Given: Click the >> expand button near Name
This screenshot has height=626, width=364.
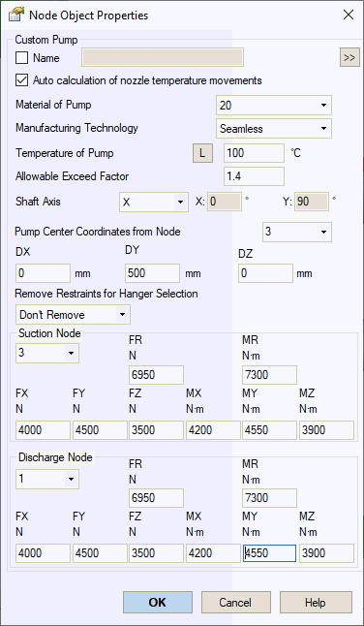Looking at the screenshot, I should tap(349, 58).
